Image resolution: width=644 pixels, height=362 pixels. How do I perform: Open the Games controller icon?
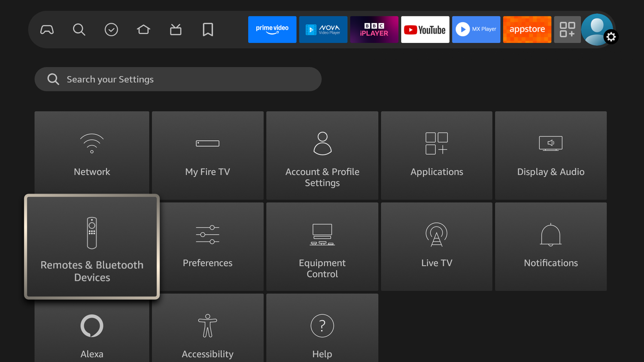point(47,30)
